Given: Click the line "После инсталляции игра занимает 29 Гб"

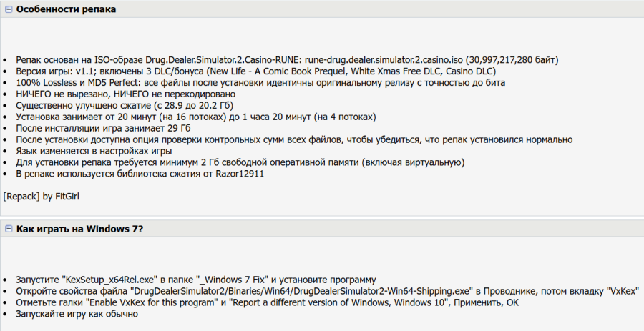Looking at the screenshot, I should [103, 129].
